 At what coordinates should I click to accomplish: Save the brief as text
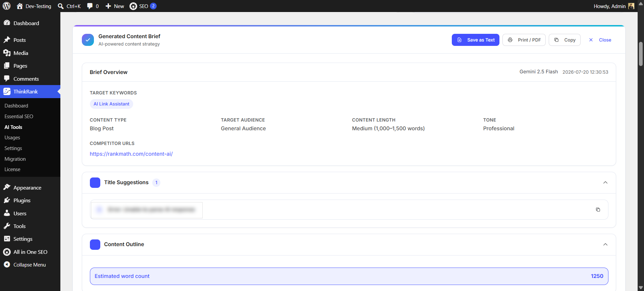pos(475,40)
